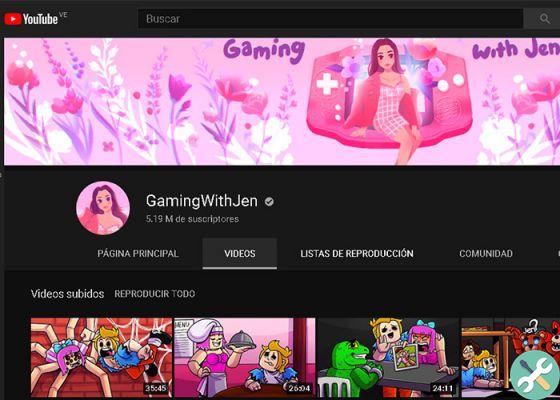Screen dimensions: 560x400
Task: Open the green dinosaur video thumbnail lasting 24:11
Action: 388,358
